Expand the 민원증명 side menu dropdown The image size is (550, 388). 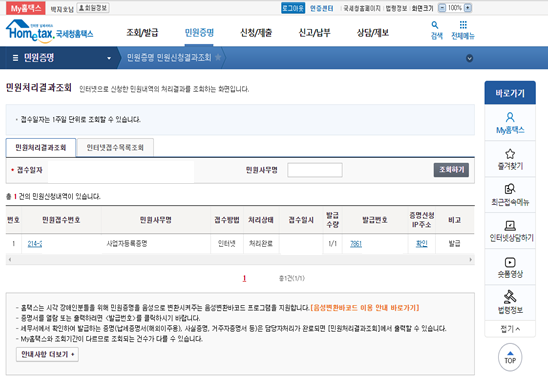tap(109, 58)
